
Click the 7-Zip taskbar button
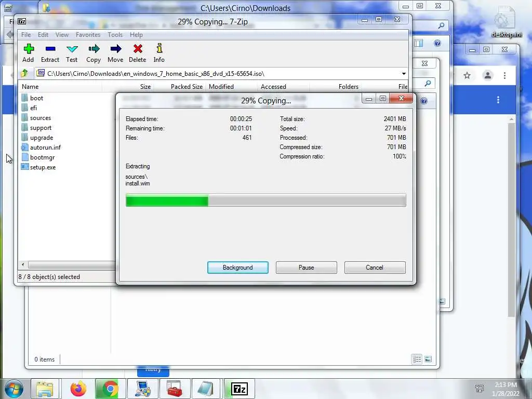click(x=239, y=389)
